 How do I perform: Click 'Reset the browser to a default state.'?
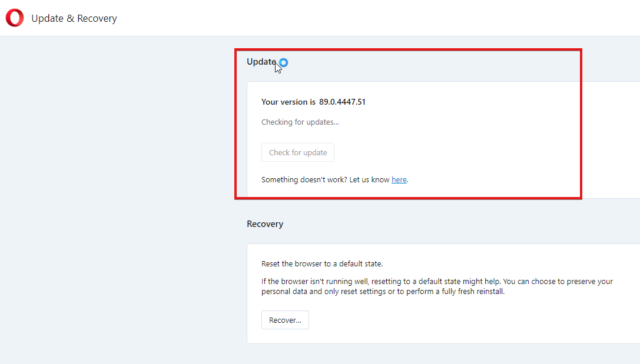tap(322, 263)
